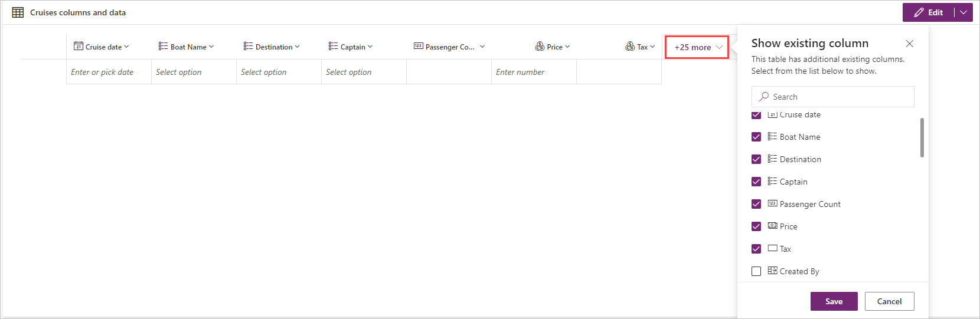Uncheck the Boat Name column checkbox
This screenshot has width=980, height=319.
[x=756, y=137]
